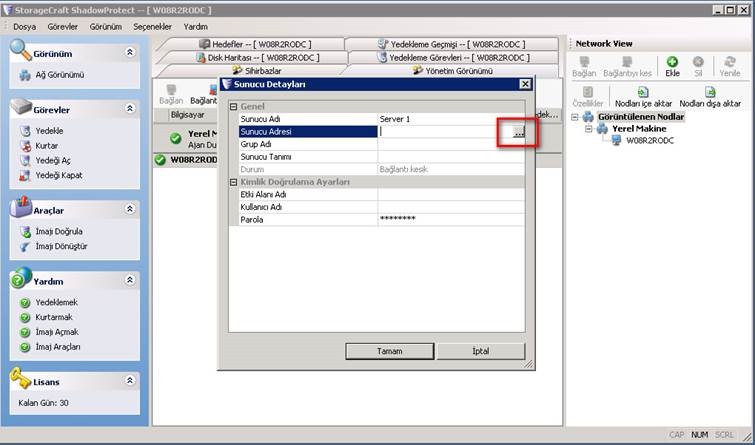Open İmajı Dönüştür tool
The image size is (755, 445).
[x=61, y=247]
